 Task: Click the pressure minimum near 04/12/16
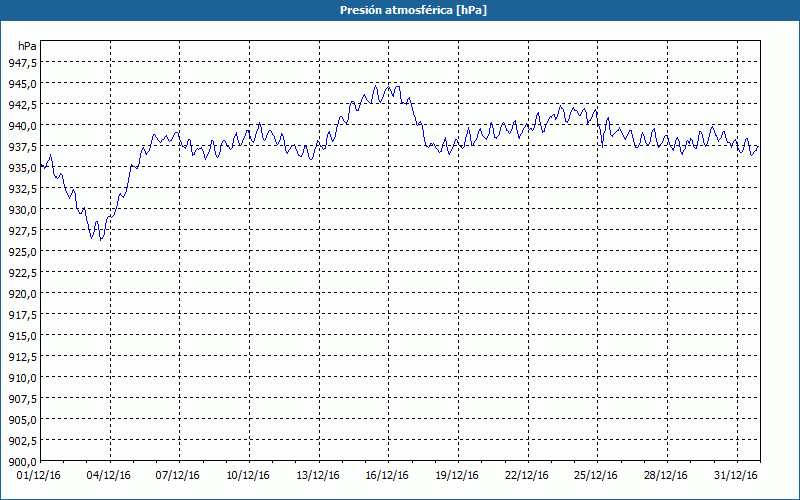[x=101, y=239]
